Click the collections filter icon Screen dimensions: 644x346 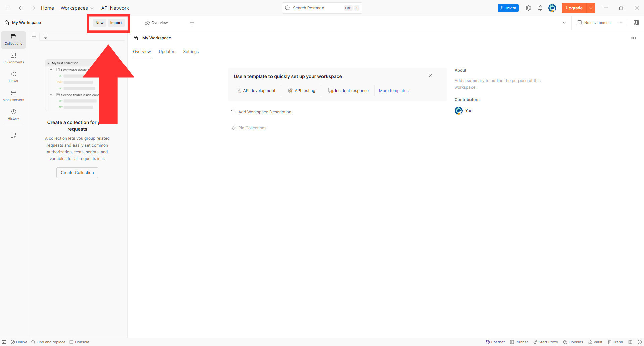pos(46,37)
